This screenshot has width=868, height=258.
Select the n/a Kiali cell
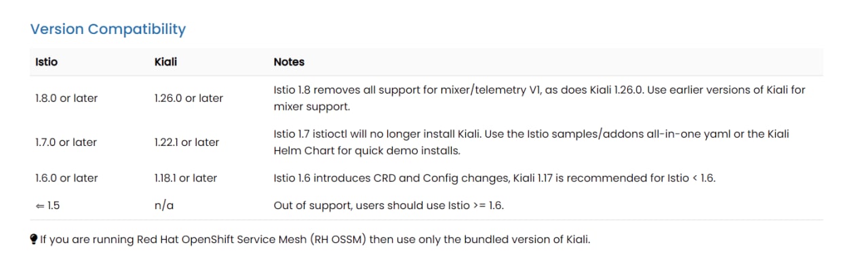pos(164,205)
